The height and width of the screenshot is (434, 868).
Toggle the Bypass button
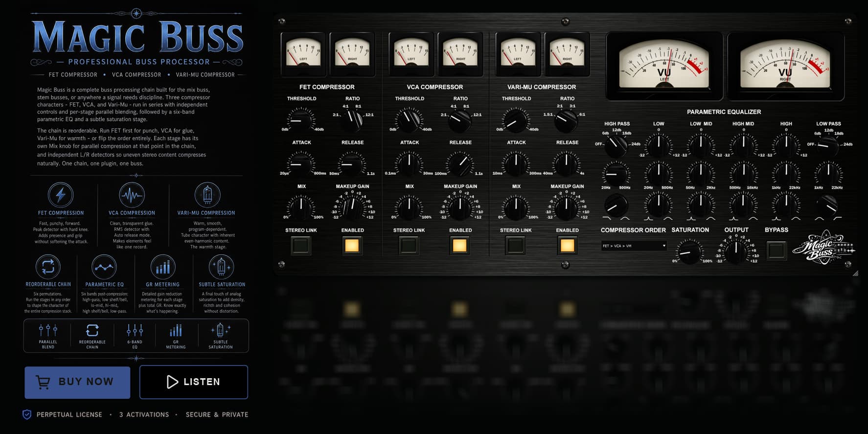(x=776, y=250)
